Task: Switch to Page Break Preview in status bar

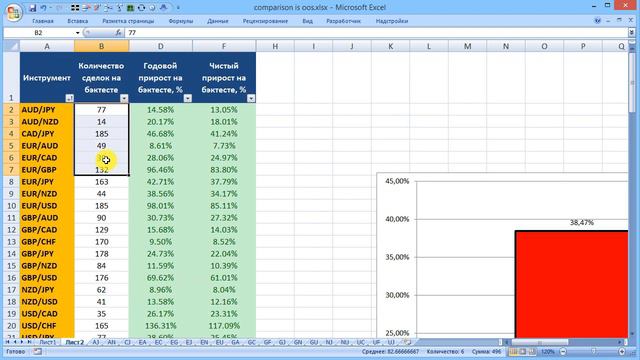Action: point(532,351)
